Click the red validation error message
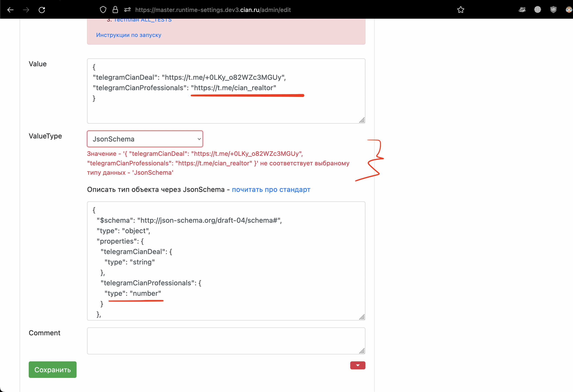 218,163
